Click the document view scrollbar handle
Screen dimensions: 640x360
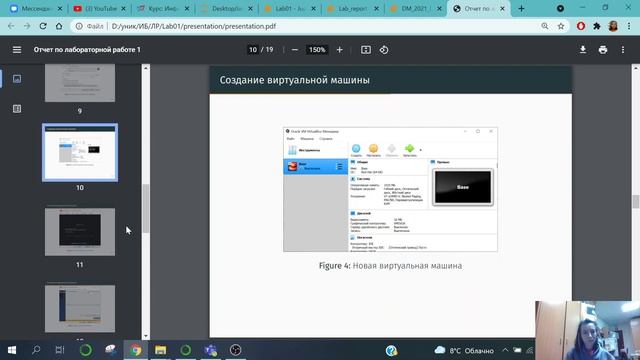(x=636, y=202)
